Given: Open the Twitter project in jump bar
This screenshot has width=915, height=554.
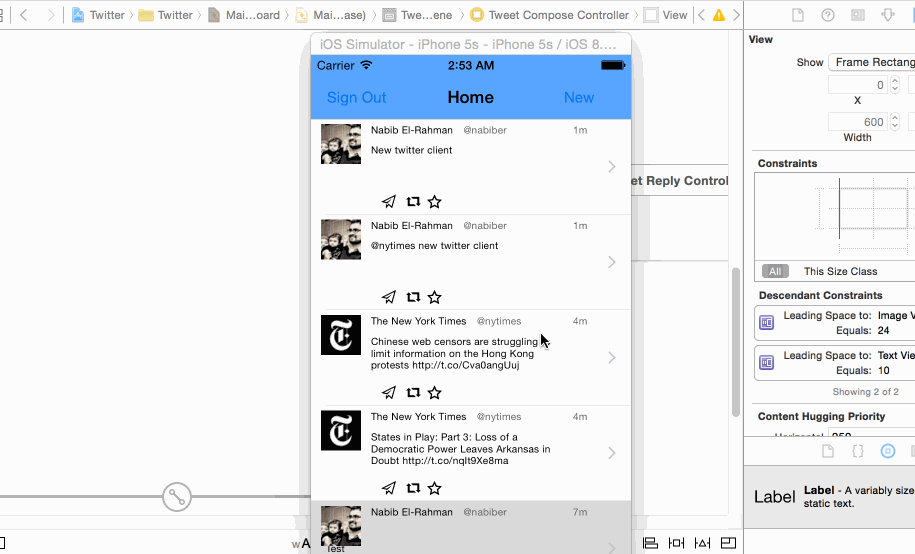Looking at the screenshot, I should pos(98,15).
